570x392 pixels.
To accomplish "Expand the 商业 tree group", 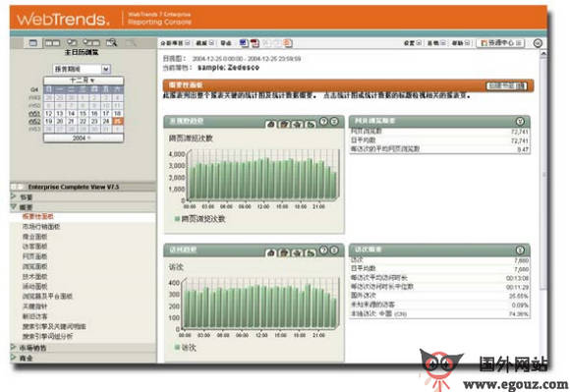I will 14,358.
